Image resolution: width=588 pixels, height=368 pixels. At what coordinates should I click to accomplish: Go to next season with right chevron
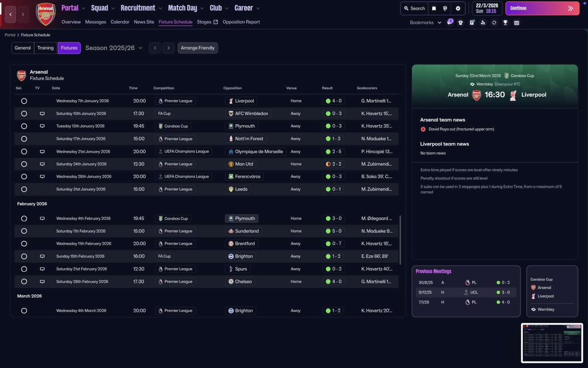pos(169,48)
